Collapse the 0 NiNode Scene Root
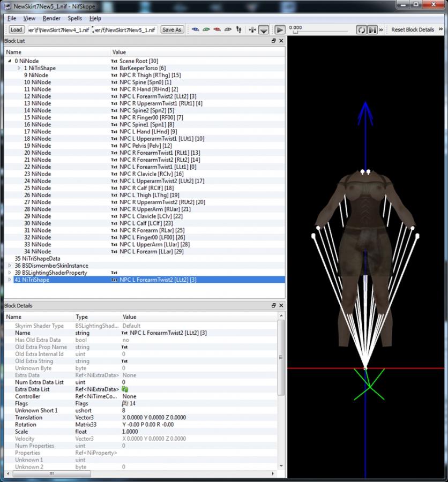The image size is (448, 482). (x=10, y=61)
